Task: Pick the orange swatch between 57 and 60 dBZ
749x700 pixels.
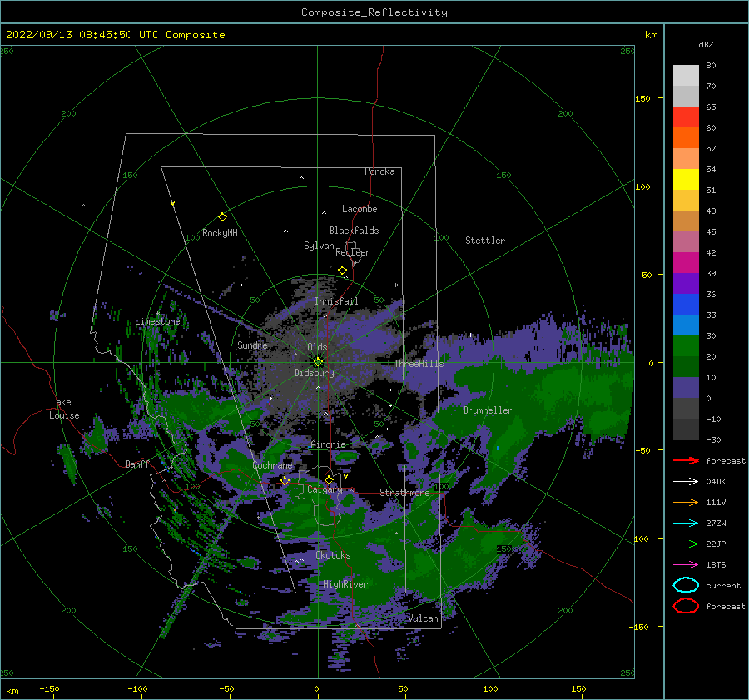Action: pos(686,137)
